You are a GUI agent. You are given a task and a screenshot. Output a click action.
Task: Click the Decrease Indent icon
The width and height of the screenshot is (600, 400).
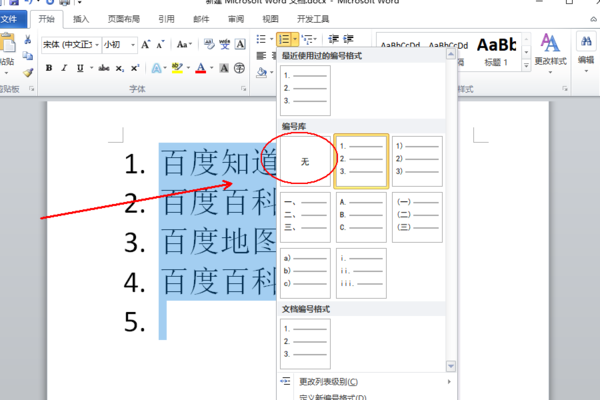coord(334,39)
